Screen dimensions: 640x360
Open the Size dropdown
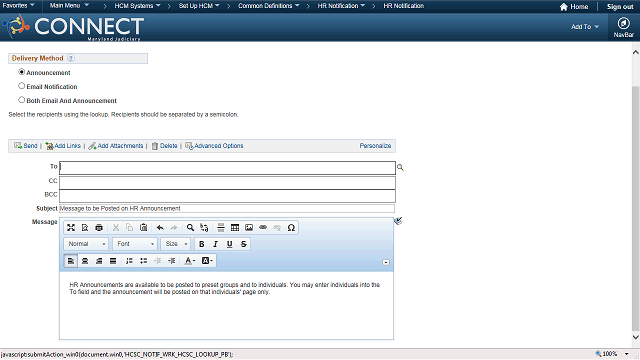(x=176, y=244)
